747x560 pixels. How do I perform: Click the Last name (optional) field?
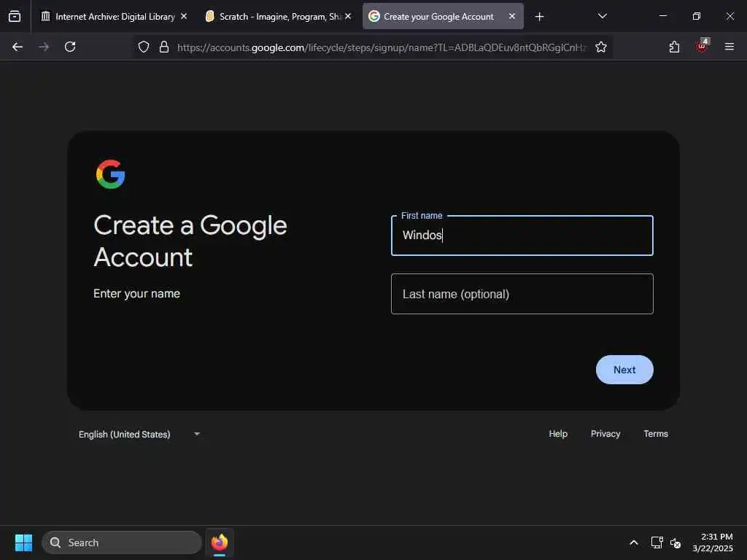(x=522, y=294)
